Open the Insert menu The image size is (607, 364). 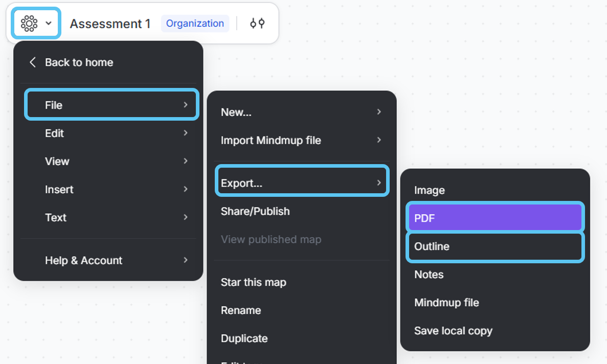tap(112, 189)
